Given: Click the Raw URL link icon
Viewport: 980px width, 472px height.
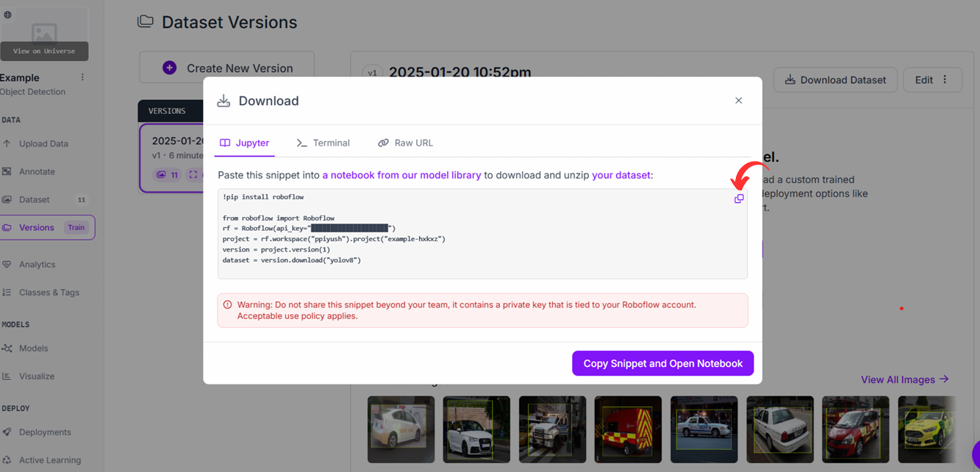Looking at the screenshot, I should coord(383,143).
